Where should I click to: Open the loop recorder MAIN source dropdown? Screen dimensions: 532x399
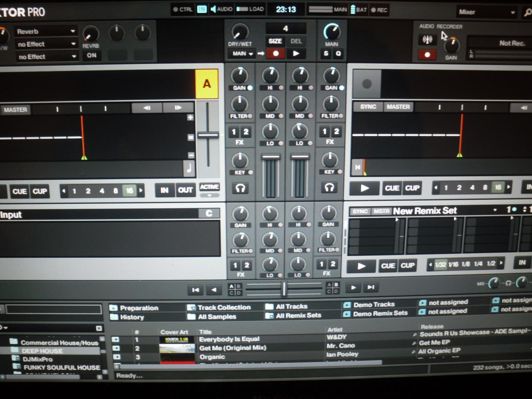click(x=243, y=54)
